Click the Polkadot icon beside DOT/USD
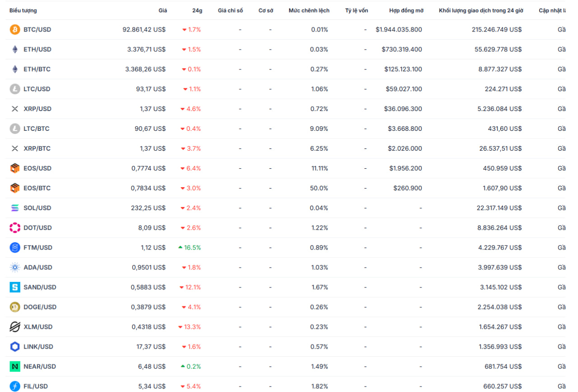This screenshot has height=392, width=578. pyautogui.click(x=15, y=228)
